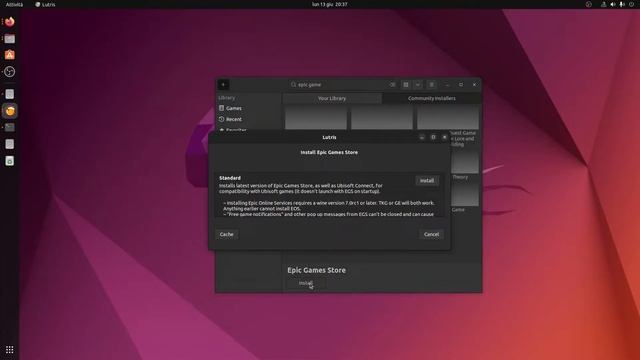This screenshot has height=360, width=640.
Task: Close the main Lutris window
Action: 474,84
